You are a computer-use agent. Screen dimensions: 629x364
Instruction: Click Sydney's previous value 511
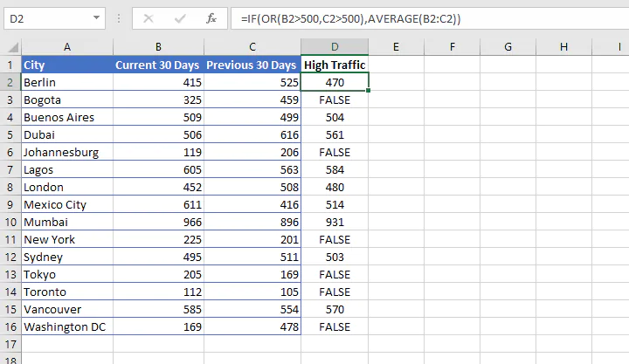point(252,257)
